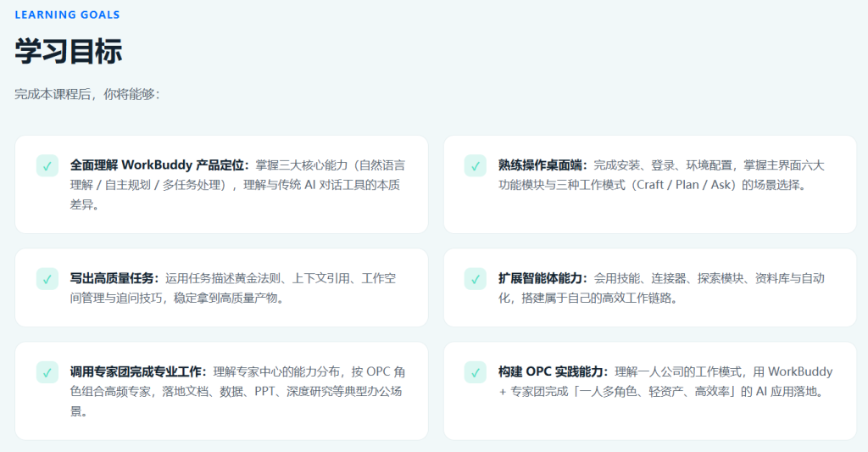Image resolution: width=868 pixels, height=452 pixels.
Task: Click the bold title 扩展智能体能力
Action: click(542, 278)
